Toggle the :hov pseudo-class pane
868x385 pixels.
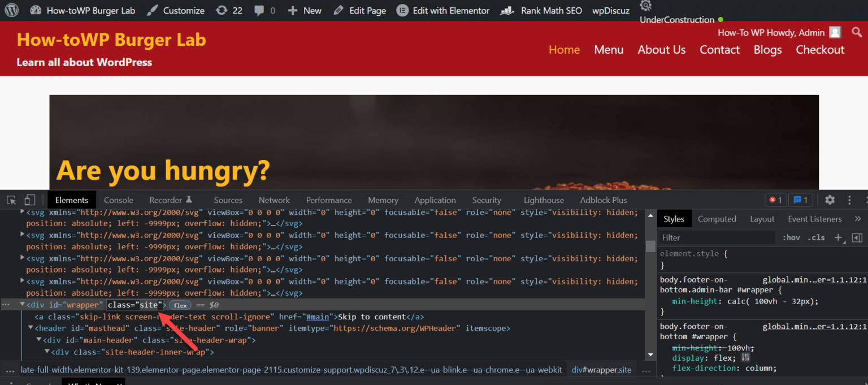pos(791,237)
